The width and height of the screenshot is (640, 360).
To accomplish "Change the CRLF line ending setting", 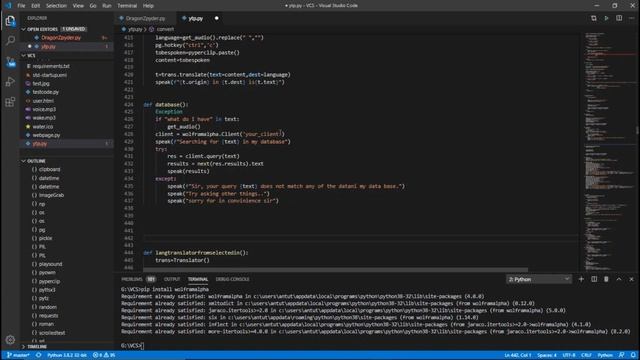I will (586, 355).
